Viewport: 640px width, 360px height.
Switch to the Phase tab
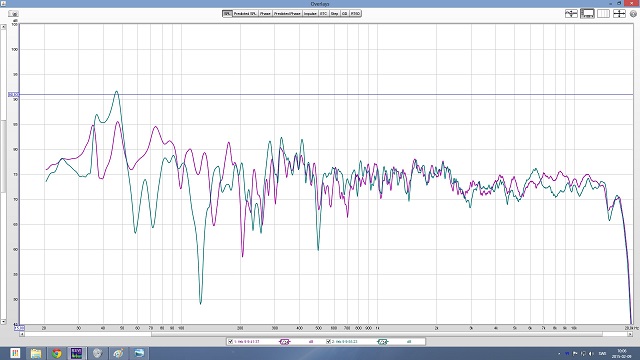(265, 13)
